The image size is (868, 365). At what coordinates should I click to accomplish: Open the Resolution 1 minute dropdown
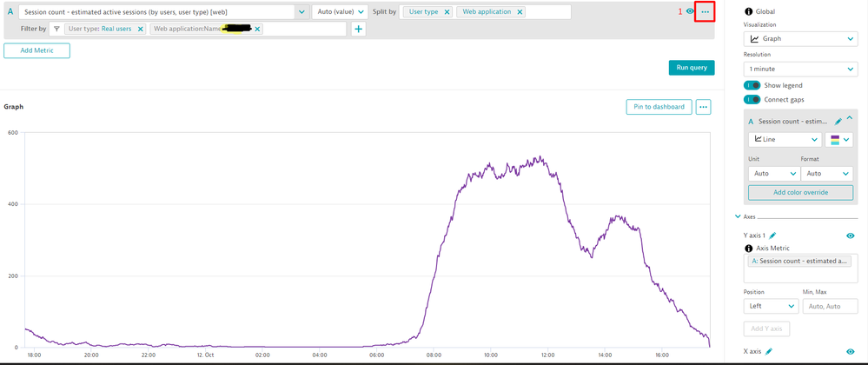tap(801, 69)
